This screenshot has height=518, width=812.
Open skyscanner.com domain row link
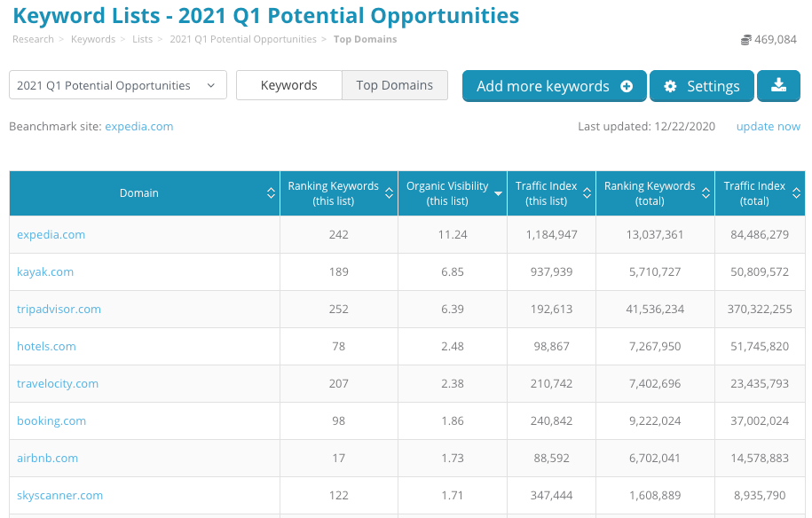click(59, 496)
